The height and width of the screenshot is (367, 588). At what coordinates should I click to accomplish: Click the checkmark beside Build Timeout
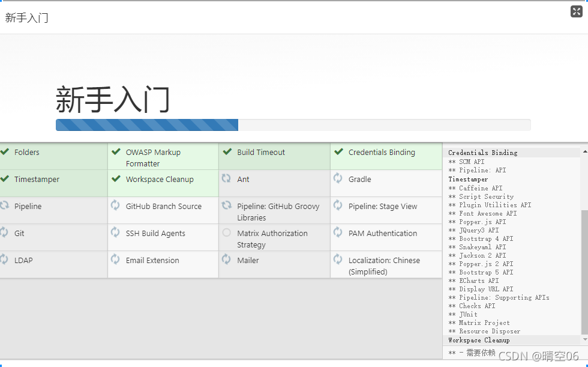click(x=227, y=151)
